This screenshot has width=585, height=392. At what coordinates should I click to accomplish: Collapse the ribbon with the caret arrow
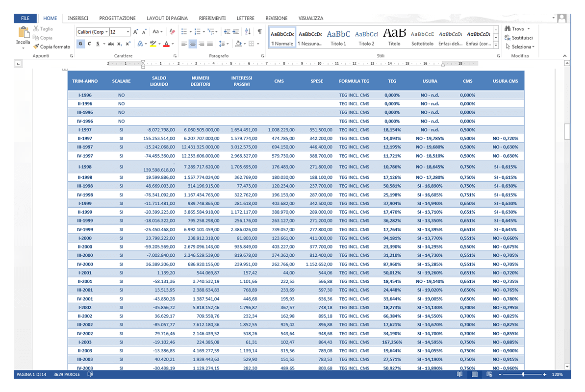(x=564, y=56)
